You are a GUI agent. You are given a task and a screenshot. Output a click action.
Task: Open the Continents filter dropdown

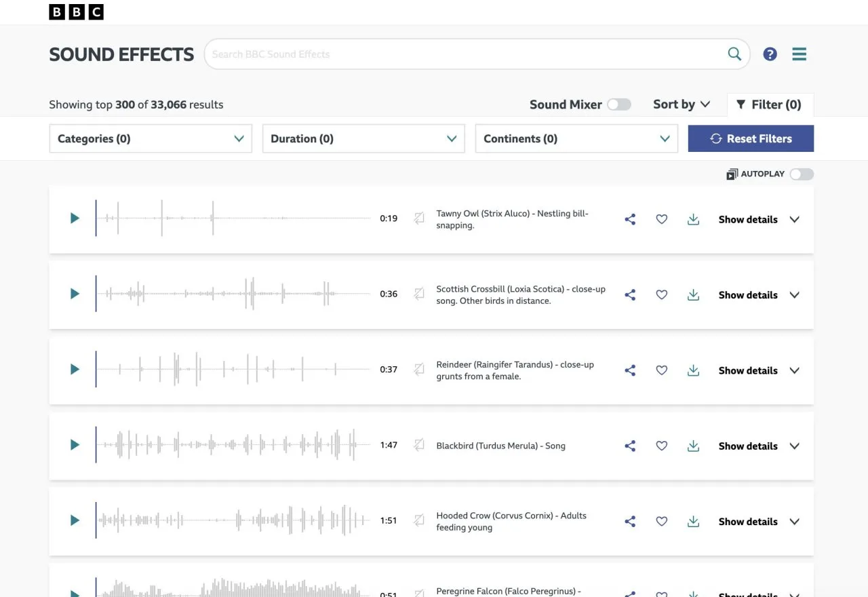pyautogui.click(x=576, y=138)
